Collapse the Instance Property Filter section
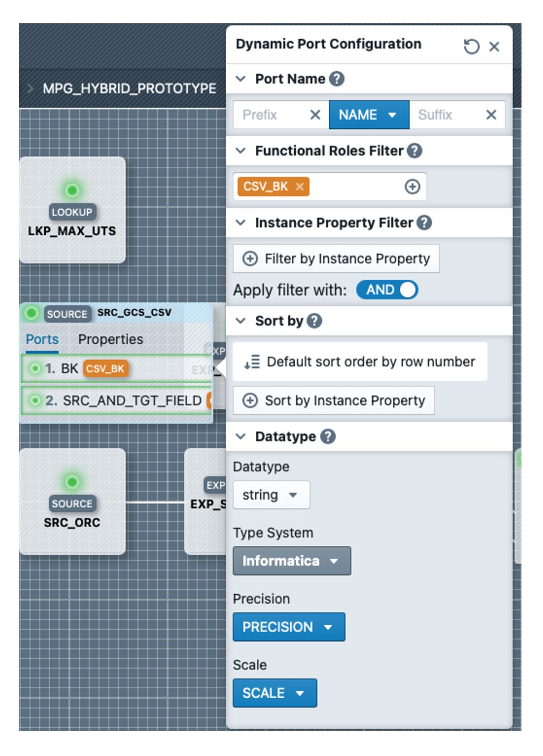543x756 pixels. [241, 223]
